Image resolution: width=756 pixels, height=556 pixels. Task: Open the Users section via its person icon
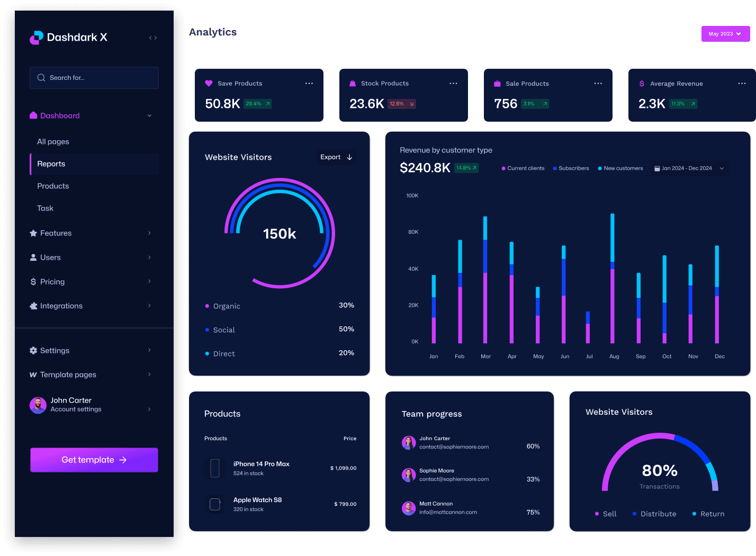coord(33,257)
